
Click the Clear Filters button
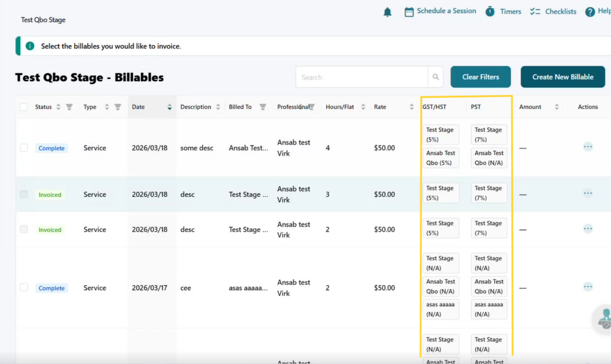click(x=480, y=77)
